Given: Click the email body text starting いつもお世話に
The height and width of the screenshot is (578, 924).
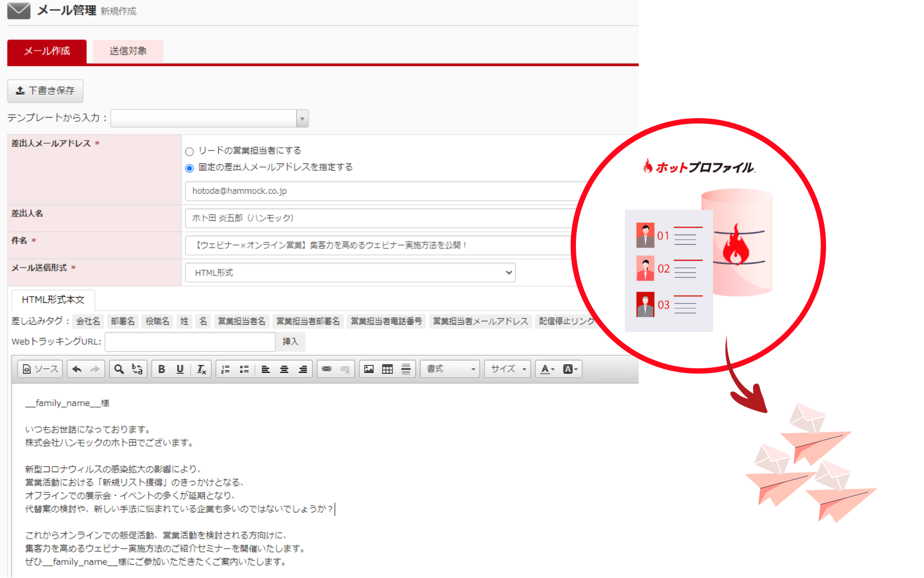Looking at the screenshot, I should coord(88,430).
